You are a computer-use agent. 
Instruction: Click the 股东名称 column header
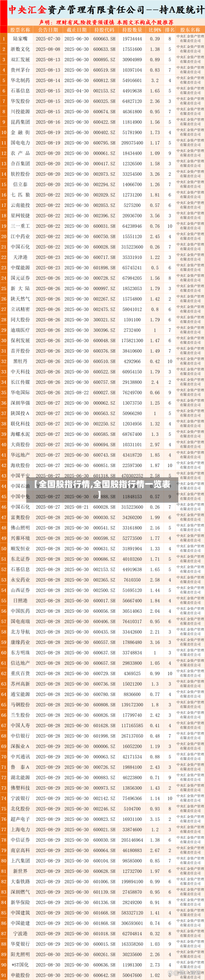(x=190, y=30)
